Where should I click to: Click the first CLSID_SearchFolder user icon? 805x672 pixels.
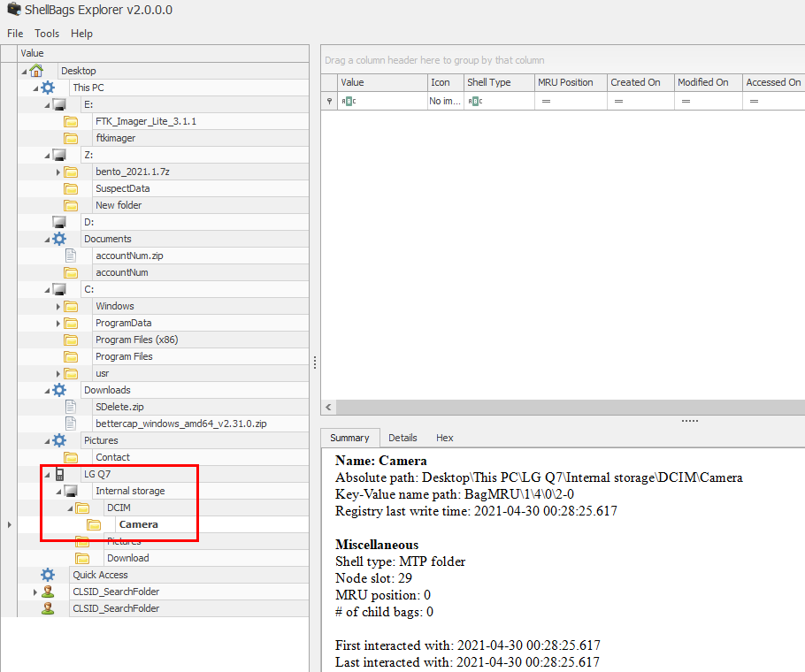(48, 592)
